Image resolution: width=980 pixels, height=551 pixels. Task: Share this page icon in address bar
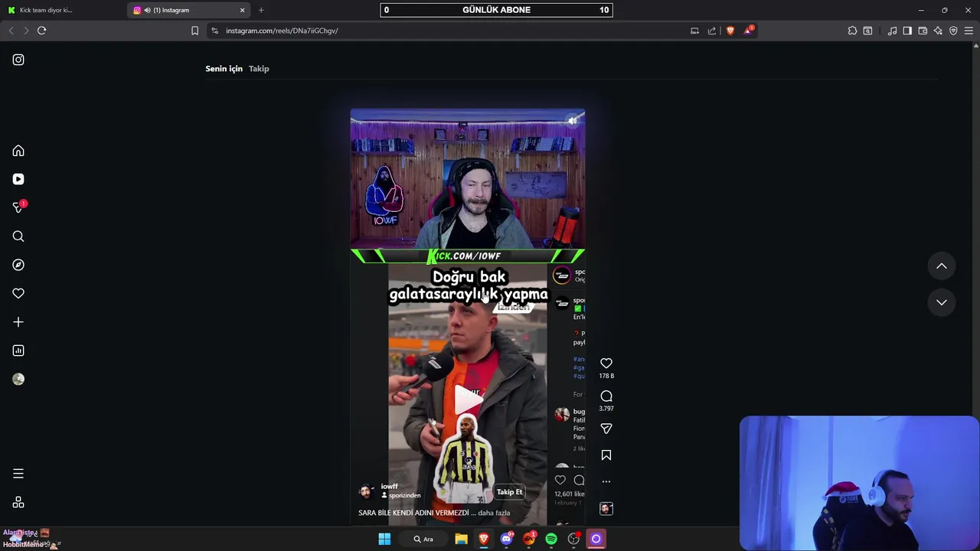(x=712, y=31)
